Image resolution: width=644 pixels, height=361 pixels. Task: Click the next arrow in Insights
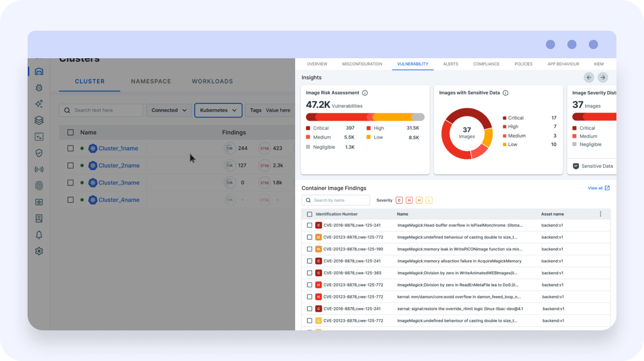coord(603,77)
